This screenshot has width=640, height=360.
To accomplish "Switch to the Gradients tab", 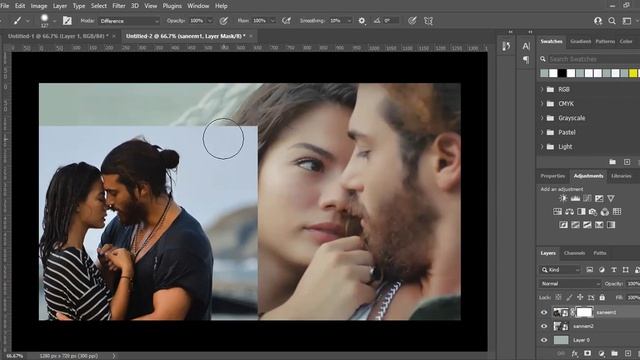I will pyautogui.click(x=580, y=41).
